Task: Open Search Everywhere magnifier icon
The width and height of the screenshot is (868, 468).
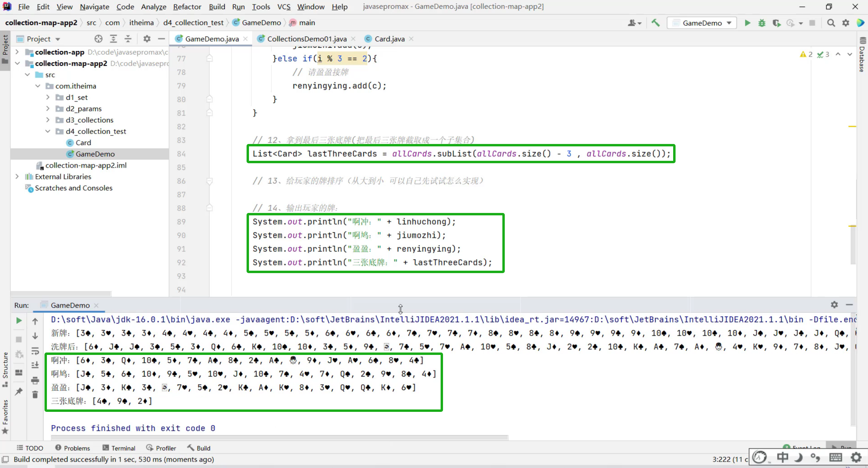Action: (831, 23)
